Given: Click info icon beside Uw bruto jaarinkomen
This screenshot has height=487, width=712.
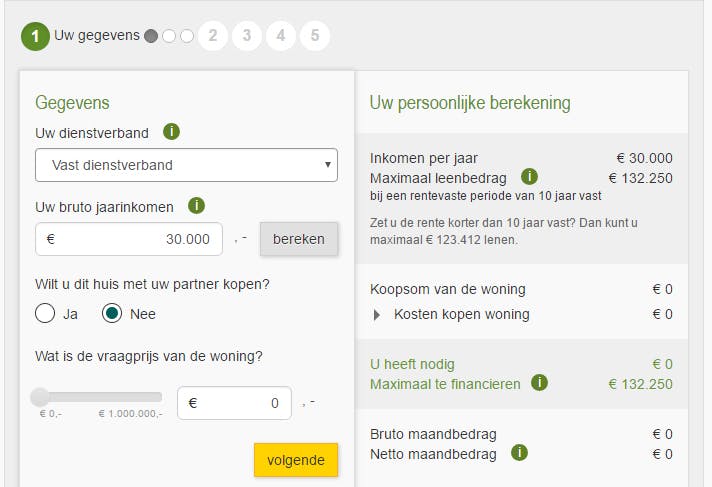Looking at the screenshot, I should [196, 206].
